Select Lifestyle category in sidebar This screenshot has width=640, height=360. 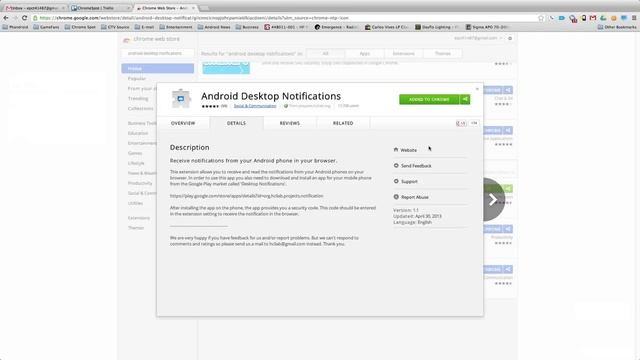click(136, 163)
